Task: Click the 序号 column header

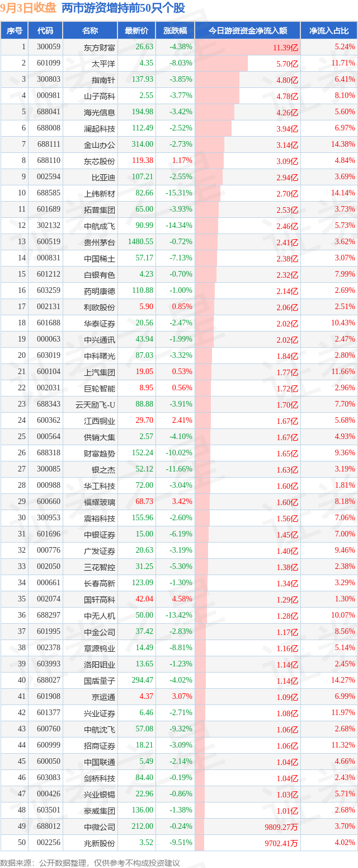Action: click(x=14, y=30)
